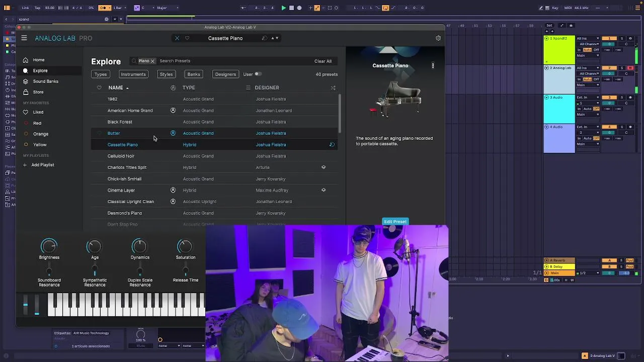Select Classical Upright Clean preset
The height and width of the screenshot is (362, 644).
[x=215, y=202]
